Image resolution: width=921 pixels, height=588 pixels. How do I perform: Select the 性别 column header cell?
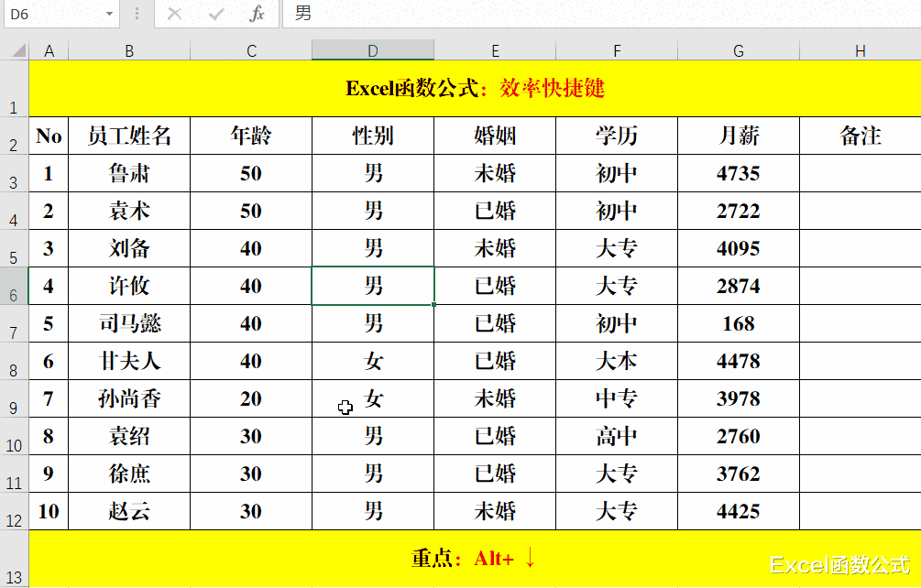pyautogui.click(x=372, y=136)
